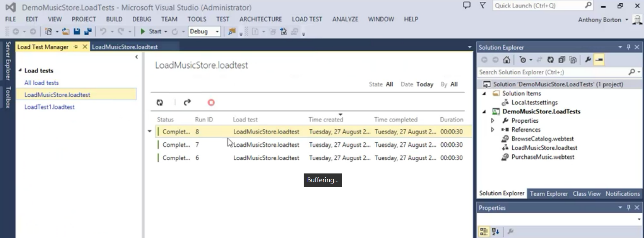Screen dimensions: 644x238
Task: Switch to Team Explorer tab
Action: pos(549,194)
